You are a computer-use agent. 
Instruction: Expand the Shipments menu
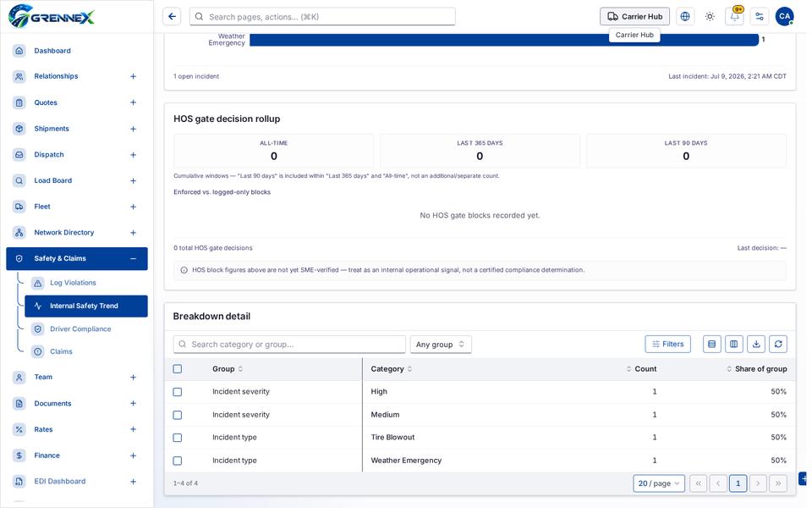pos(133,129)
